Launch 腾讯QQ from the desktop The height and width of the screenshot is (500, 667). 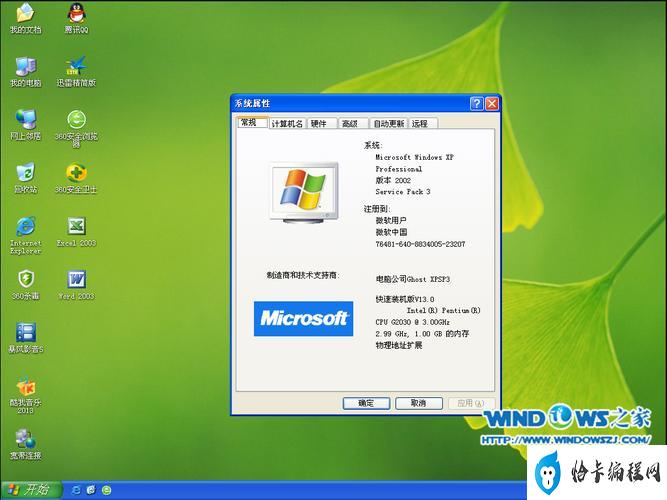click(77, 18)
